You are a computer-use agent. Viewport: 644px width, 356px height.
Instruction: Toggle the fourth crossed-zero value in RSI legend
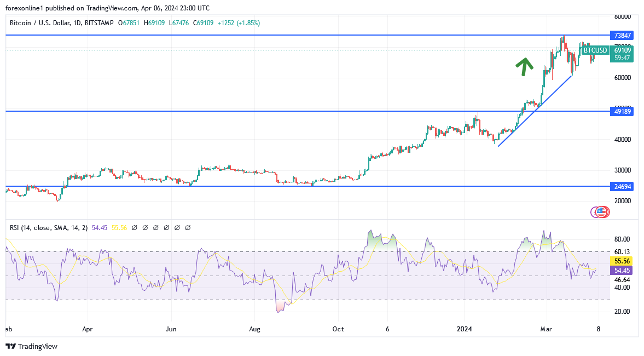coord(166,227)
